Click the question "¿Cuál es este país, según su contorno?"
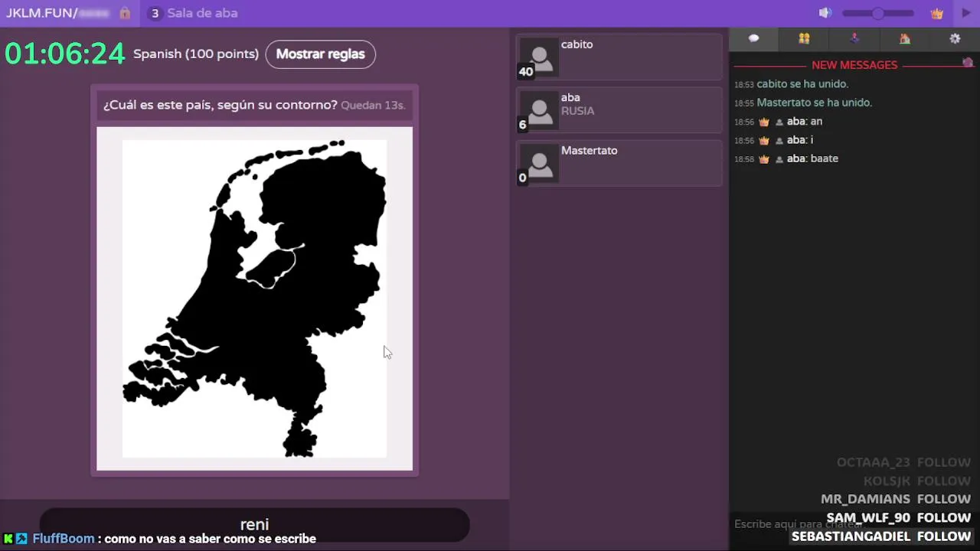980x551 pixels. tap(220, 105)
